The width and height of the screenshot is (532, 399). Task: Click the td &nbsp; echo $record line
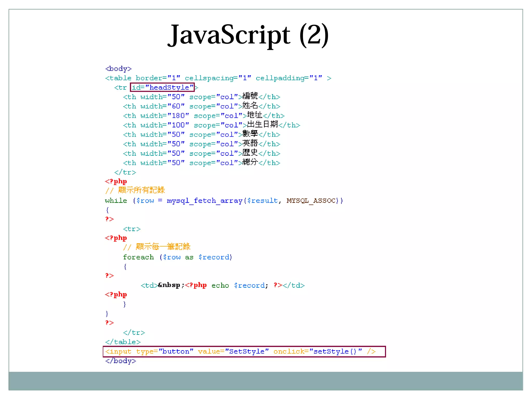point(223,285)
